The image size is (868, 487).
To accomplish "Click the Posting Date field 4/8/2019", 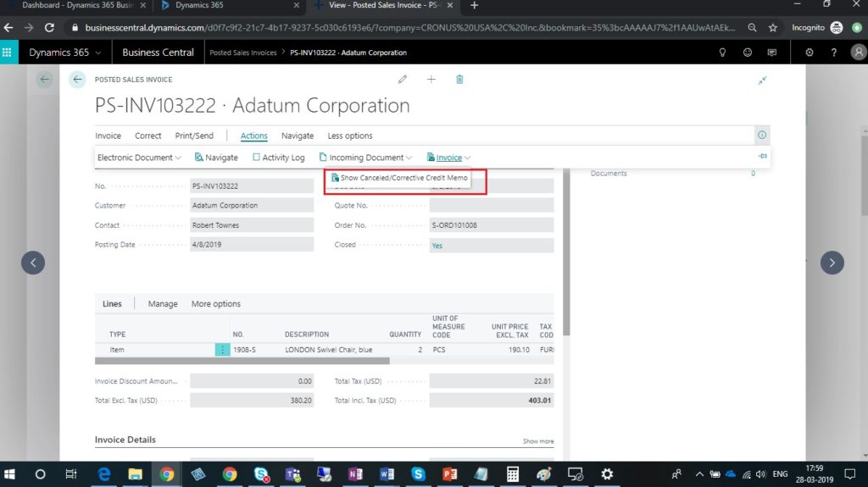I will 251,245.
